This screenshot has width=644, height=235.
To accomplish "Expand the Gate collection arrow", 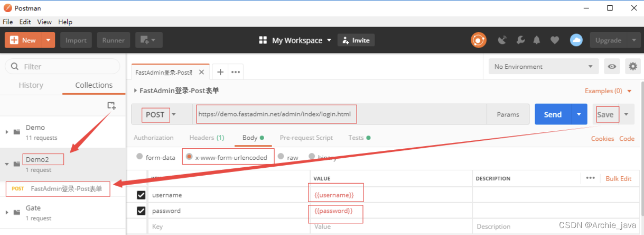I will pyautogui.click(x=6, y=212).
